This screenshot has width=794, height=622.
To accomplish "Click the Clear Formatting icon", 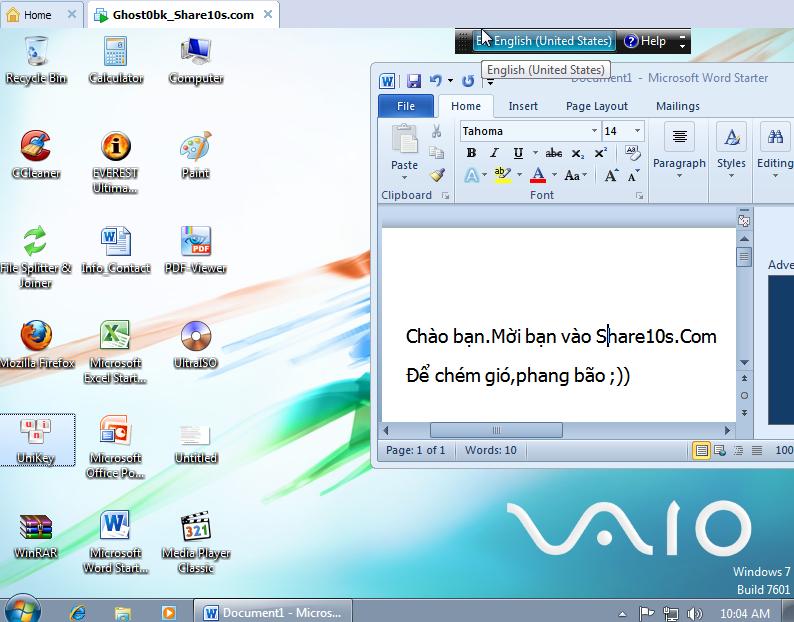I will pyautogui.click(x=632, y=152).
